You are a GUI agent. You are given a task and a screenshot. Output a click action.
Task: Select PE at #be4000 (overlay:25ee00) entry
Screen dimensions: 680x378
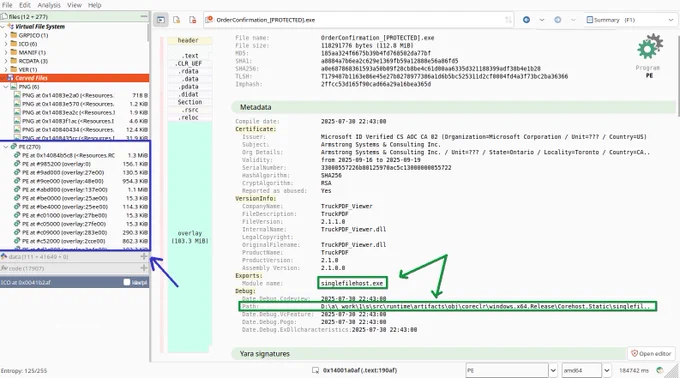pos(80,207)
